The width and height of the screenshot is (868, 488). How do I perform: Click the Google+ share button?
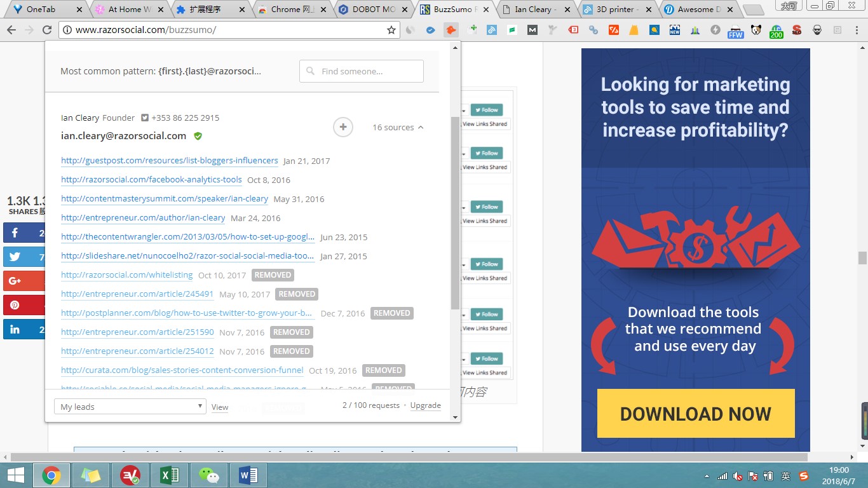point(24,281)
